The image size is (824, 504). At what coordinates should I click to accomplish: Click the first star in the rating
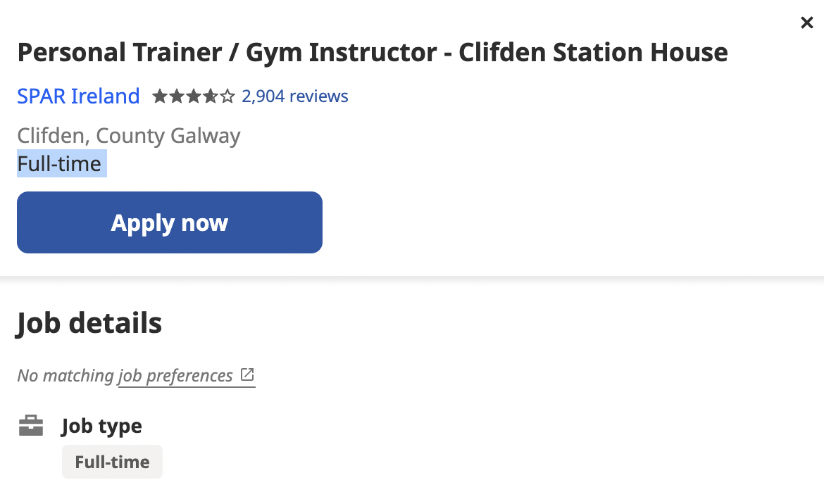pos(158,96)
